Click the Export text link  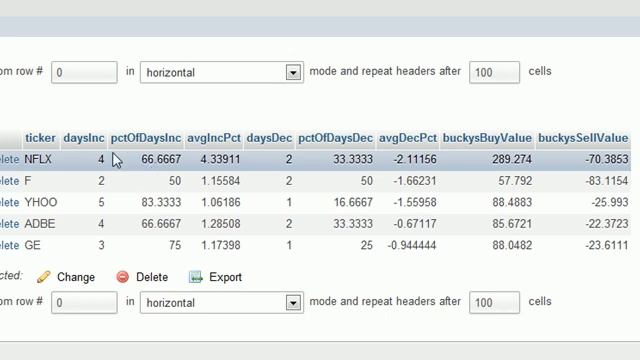point(225,277)
